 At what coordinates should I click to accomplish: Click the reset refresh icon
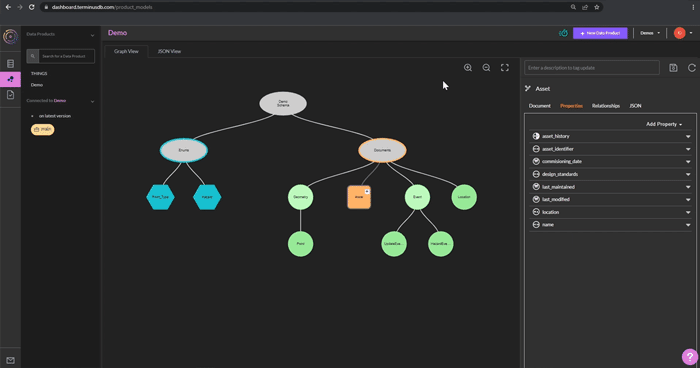(692, 68)
